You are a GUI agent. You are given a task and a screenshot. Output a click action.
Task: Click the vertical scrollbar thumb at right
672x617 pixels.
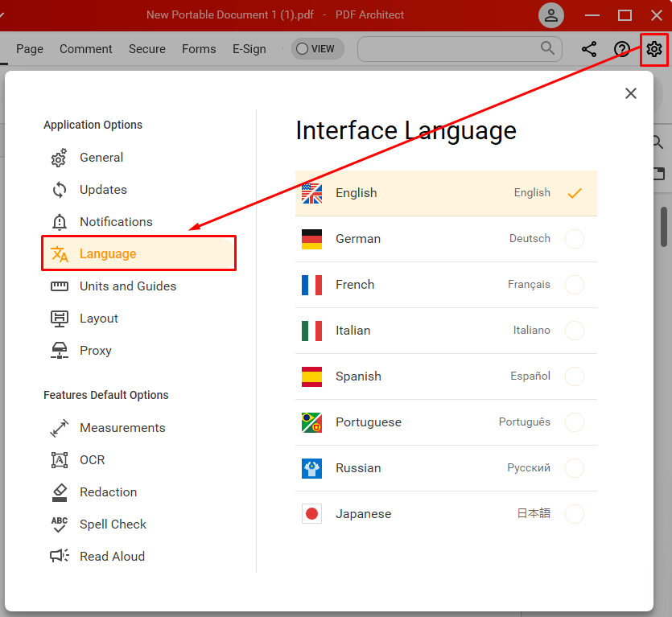(x=664, y=227)
